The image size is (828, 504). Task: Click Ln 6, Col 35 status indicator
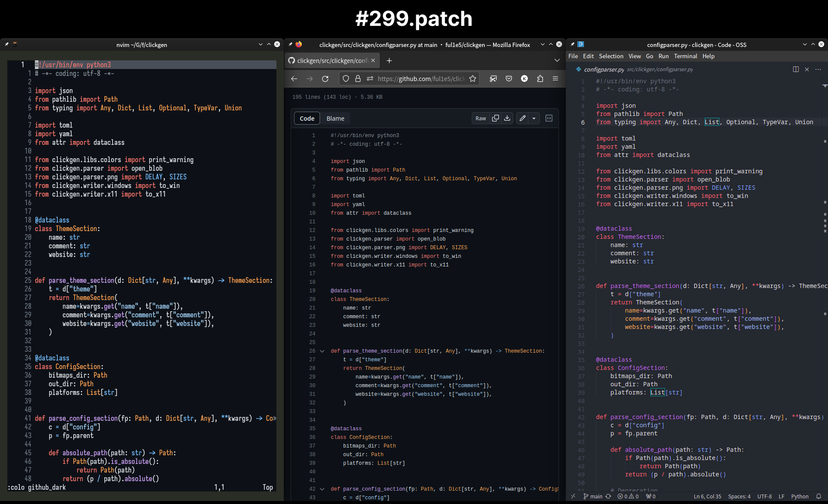(x=708, y=496)
